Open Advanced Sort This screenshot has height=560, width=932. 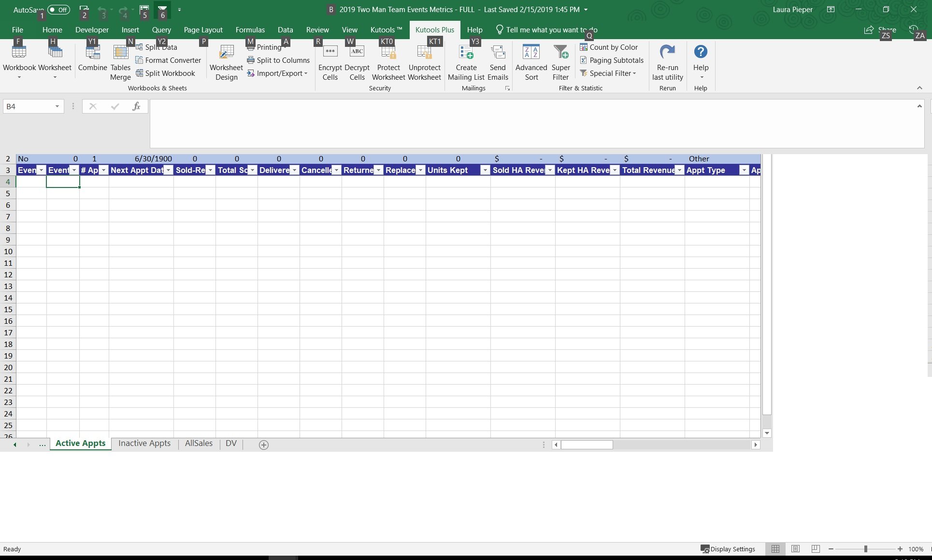click(531, 62)
